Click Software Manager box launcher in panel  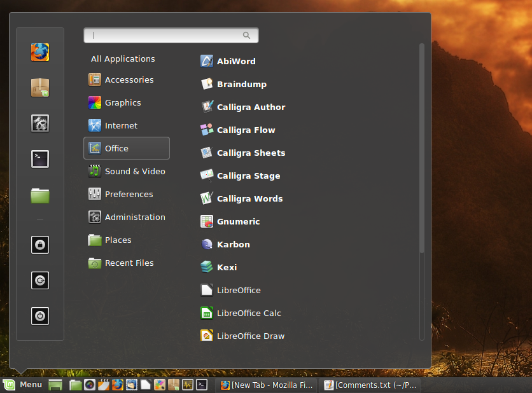[173, 385]
